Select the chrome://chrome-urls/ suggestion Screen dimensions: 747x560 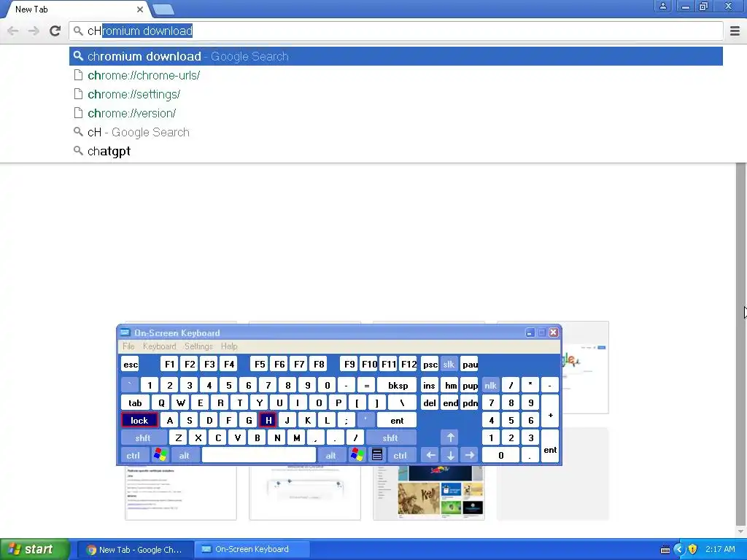click(x=396, y=75)
